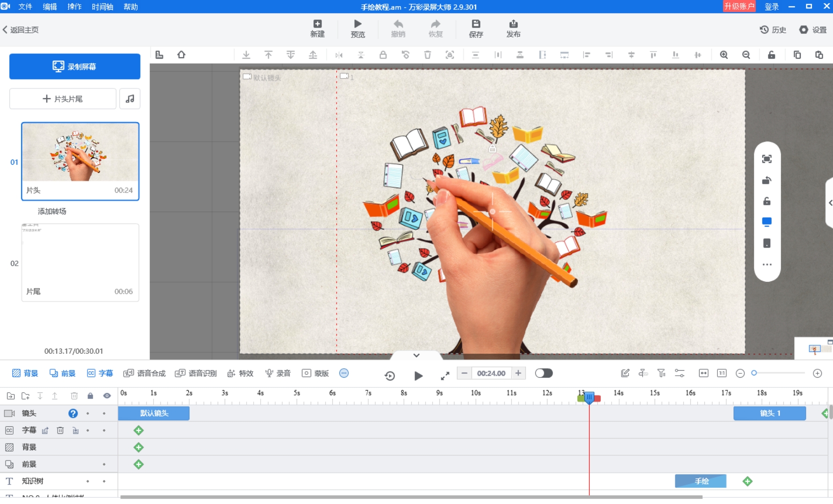Expand the right side panel arrow
Screen dimensions: 833x504
[830, 203]
